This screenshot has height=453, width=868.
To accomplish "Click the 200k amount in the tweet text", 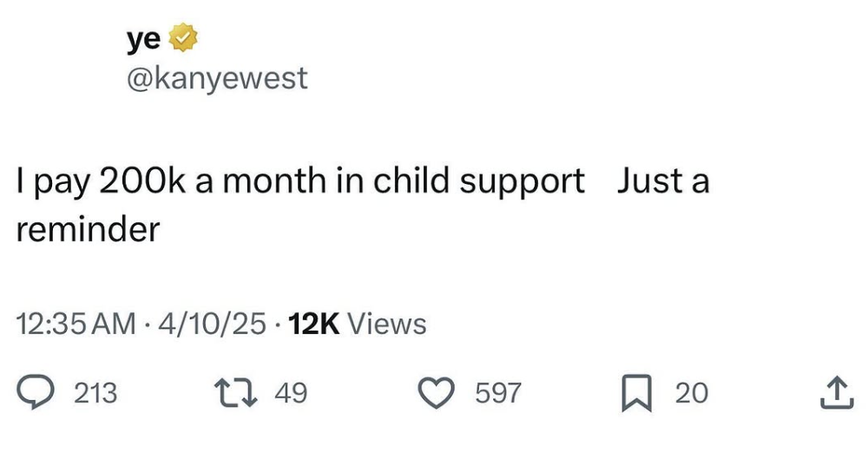I will point(143,181).
